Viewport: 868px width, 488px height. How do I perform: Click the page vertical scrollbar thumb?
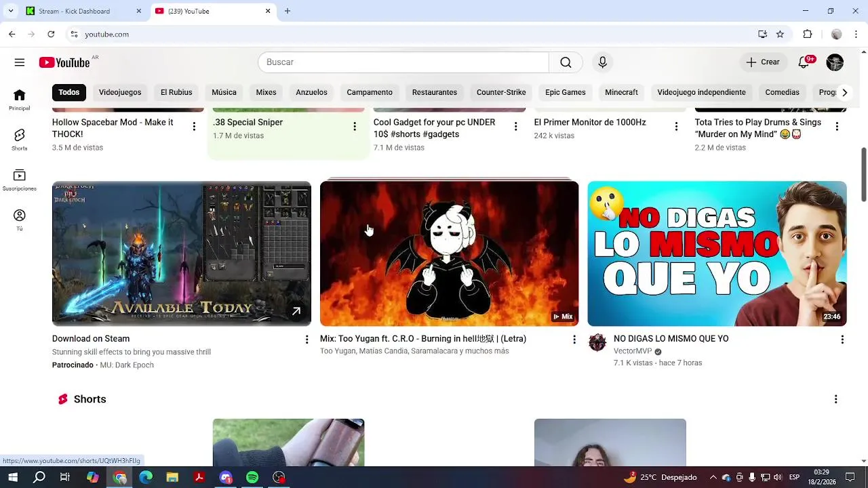point(864,174)
